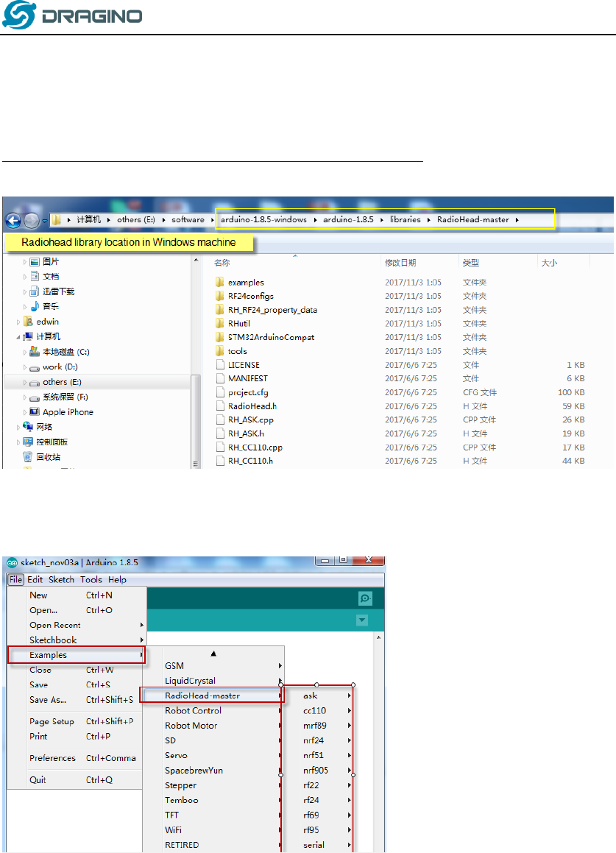The image size is (616, 853).
Task: Click the 音乐 music library icon
Action: click(35, 306)
